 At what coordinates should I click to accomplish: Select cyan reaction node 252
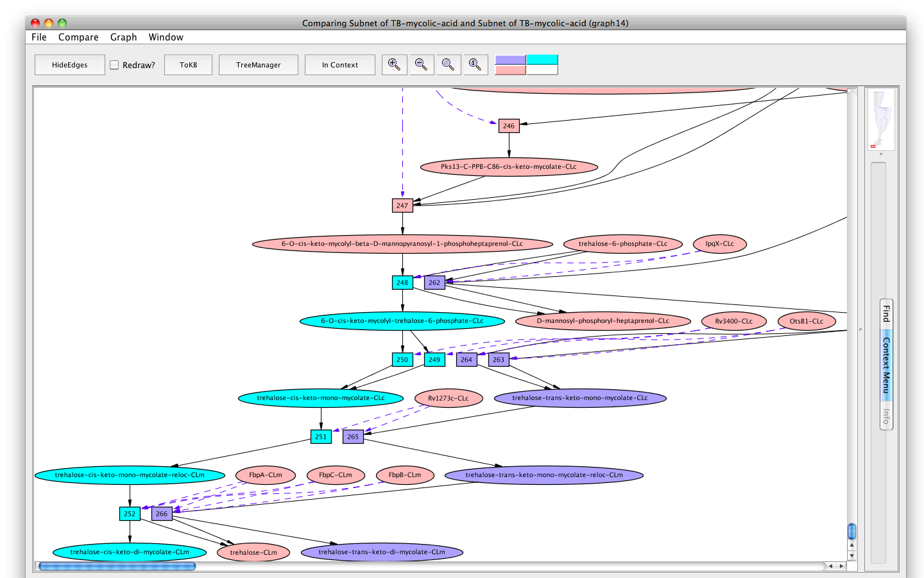(130, 514)
